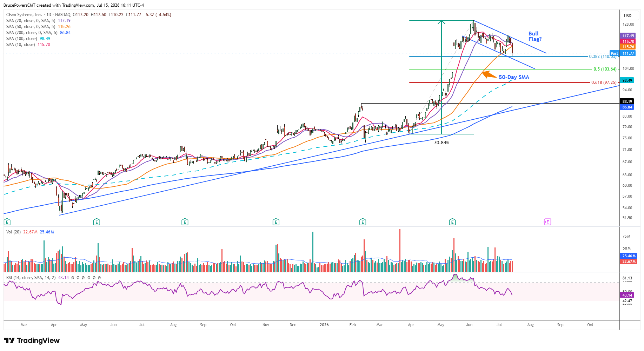
Task: Select the Vol (20) indicator legend
Action: click(13, 232)
